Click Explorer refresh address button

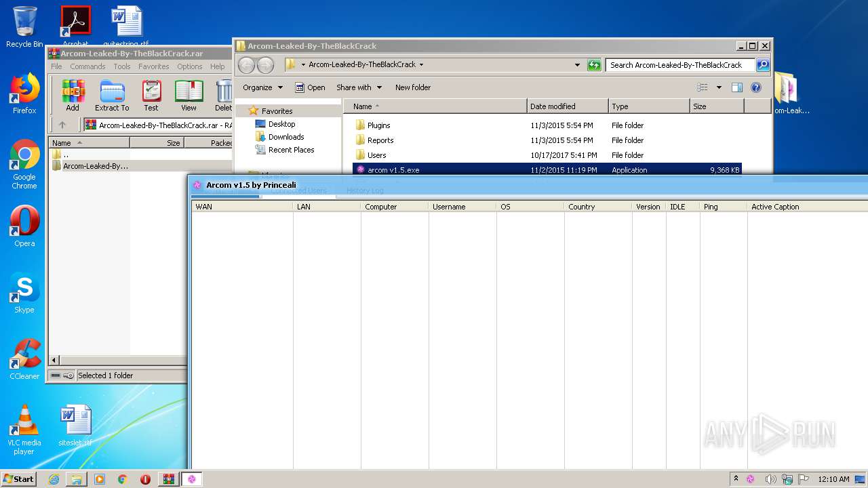click(x=594, y=65)
